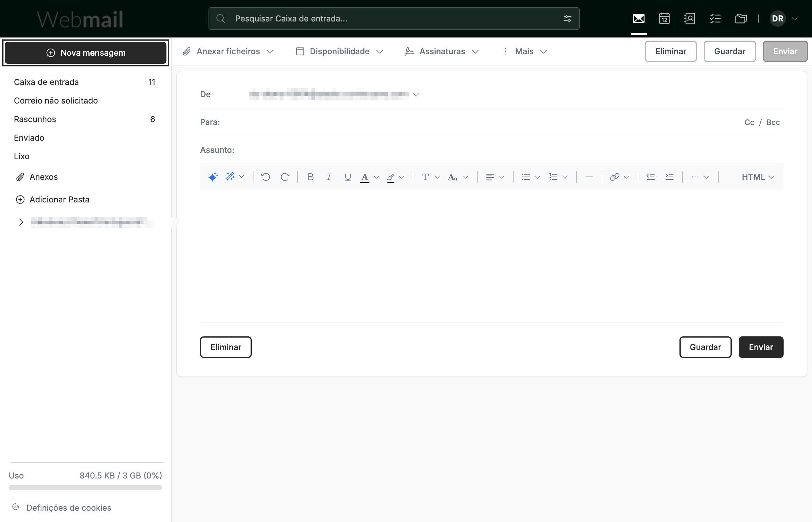Open the Mais menu
This screenshot has width=812, height=522.
525,52
